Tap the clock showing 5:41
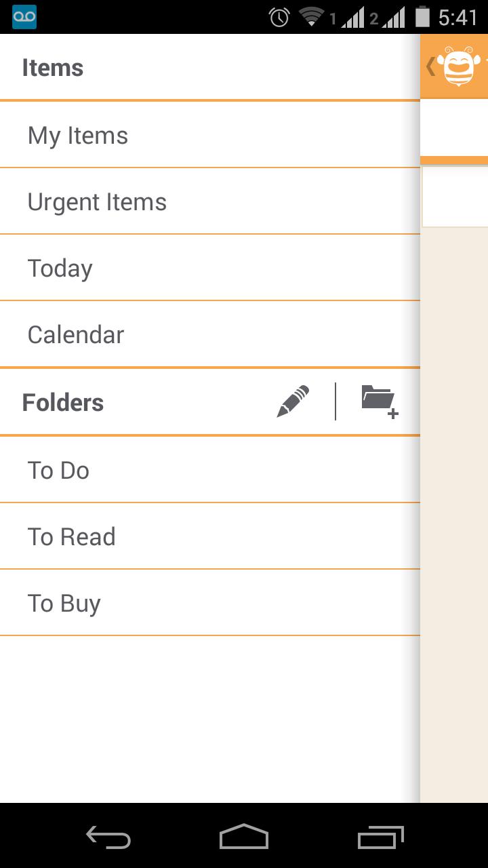 (x=458, y=17)
